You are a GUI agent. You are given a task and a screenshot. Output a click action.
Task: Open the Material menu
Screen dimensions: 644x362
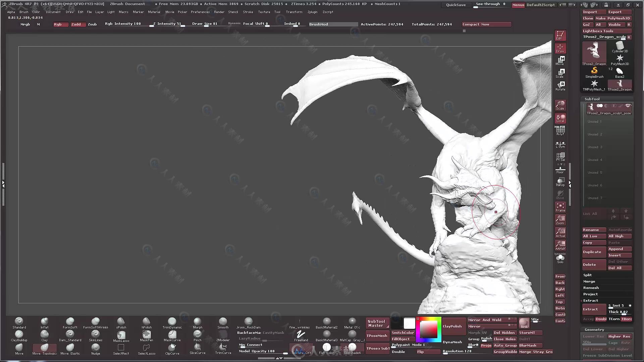[154, 12]
